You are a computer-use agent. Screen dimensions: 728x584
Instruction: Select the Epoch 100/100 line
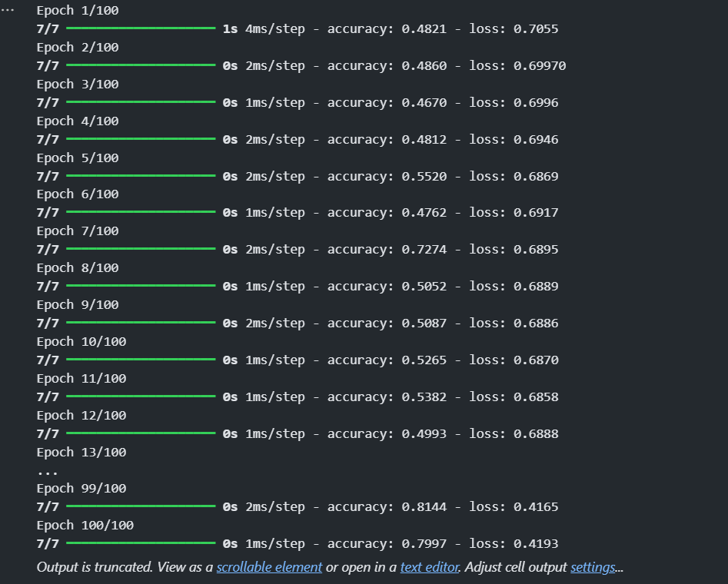85,525
